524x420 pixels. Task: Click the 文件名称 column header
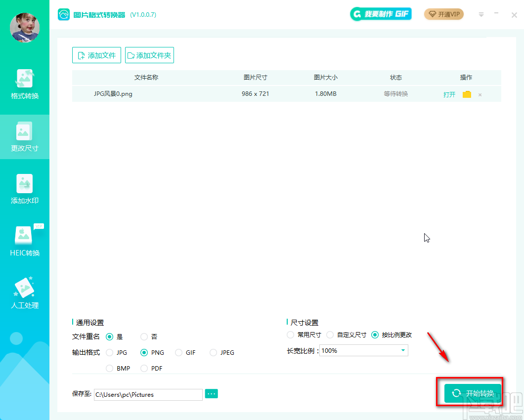click(x=146, y=78)
